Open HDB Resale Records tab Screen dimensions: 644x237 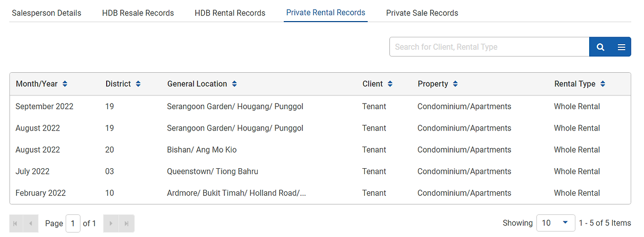click(x=138, y=13)
